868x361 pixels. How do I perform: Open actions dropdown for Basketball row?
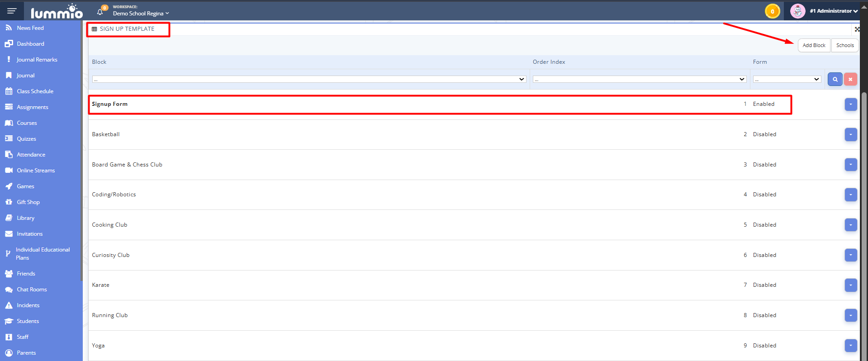[851, 134]
